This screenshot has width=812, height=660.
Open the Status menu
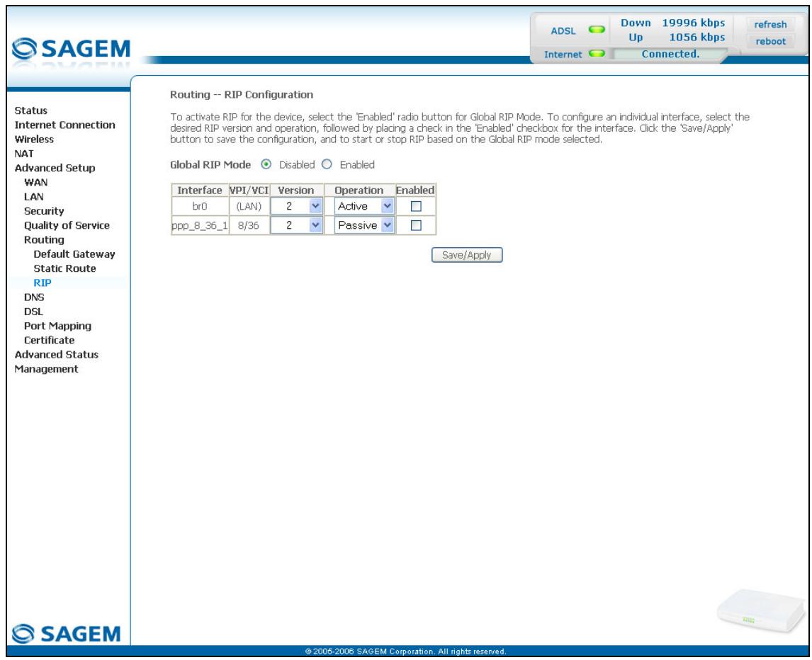31,110
